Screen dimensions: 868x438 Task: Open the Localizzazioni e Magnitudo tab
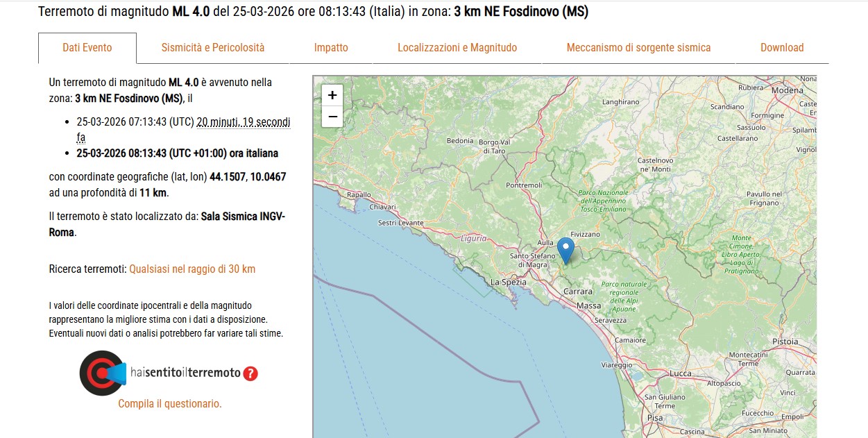[457, 47]
